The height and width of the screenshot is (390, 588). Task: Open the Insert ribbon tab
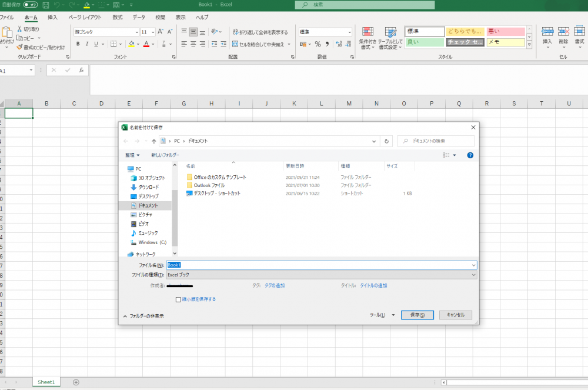52,17
